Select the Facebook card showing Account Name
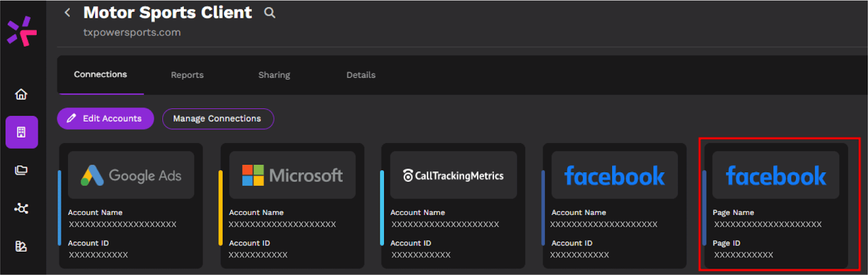This screenshot has height=275, width=868. click(x=615, y=205)
